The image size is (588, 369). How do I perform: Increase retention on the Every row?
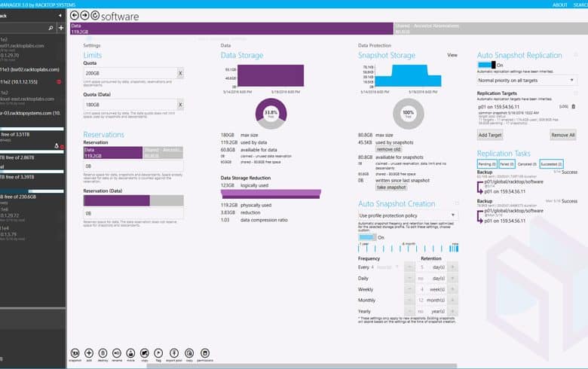coord(452,267)
